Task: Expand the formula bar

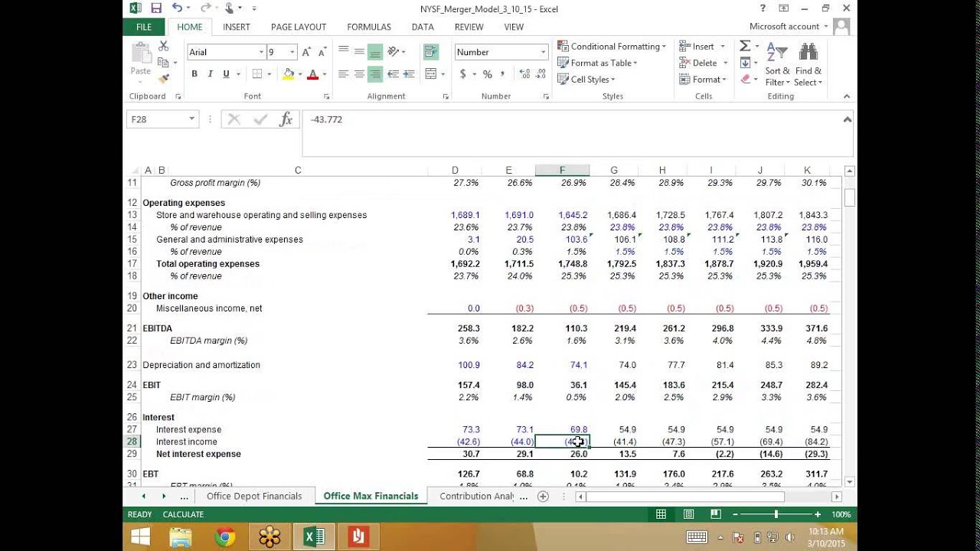Action: coord(847,119)
